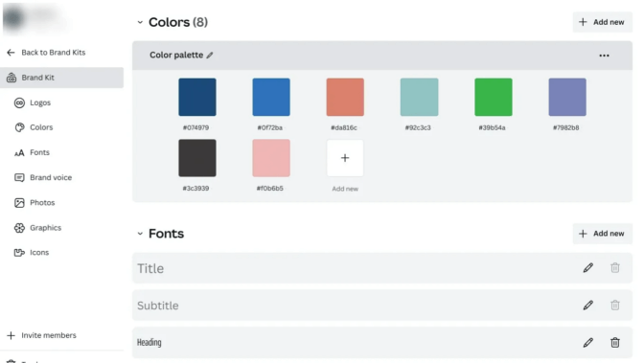Go Back to Brand Kits
644x363 pixels.
54,53
